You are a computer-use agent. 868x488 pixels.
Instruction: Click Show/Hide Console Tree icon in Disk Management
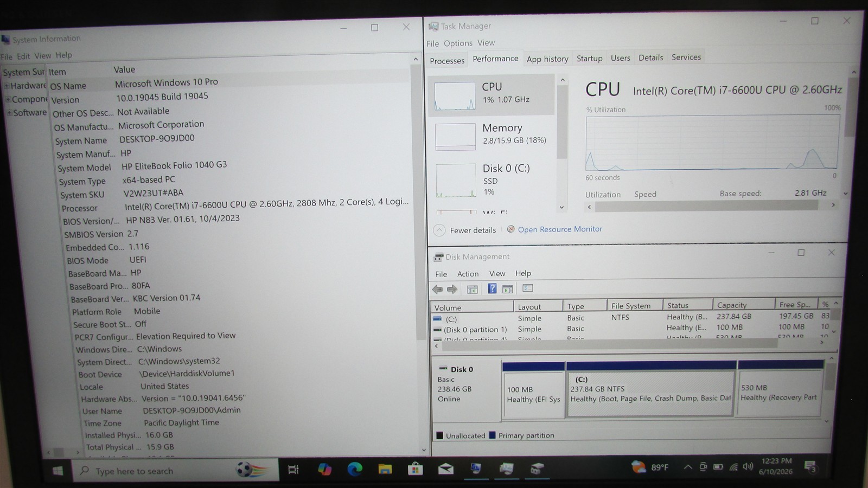473,289
